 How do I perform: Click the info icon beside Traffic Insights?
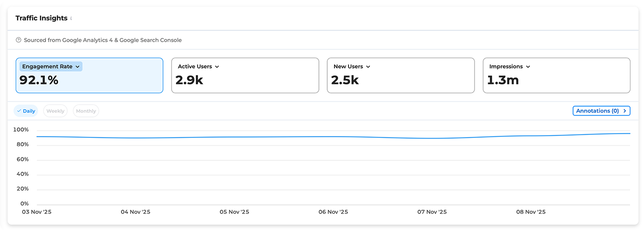pyautogui.click(x=71, y=19)
